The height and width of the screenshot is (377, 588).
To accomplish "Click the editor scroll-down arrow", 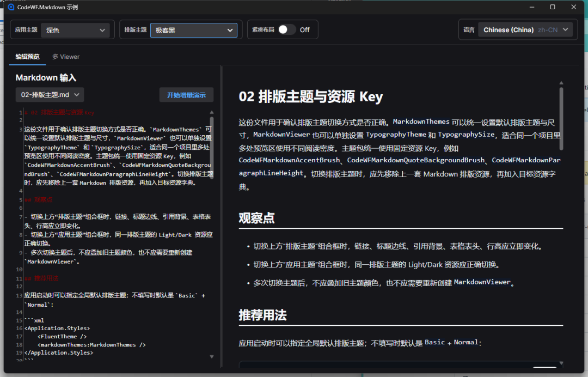I will [211, 357].
